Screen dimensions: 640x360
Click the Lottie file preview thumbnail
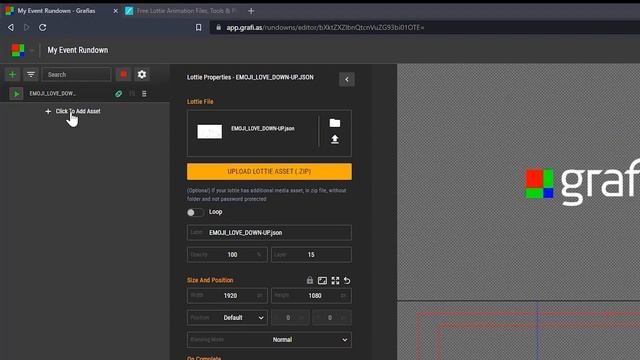tap(210, 131)
